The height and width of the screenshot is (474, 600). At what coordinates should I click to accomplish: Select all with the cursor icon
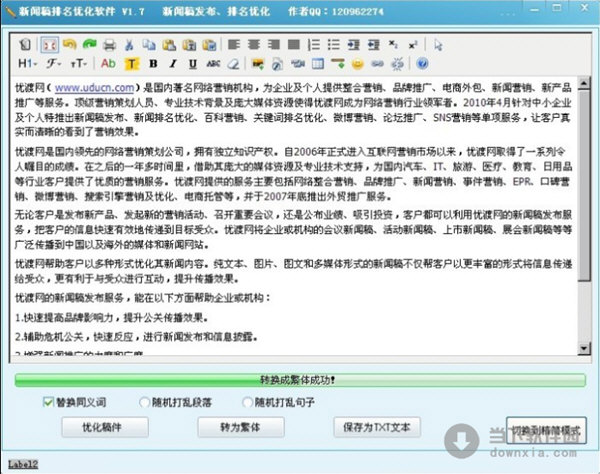click(x=438, y=45)
